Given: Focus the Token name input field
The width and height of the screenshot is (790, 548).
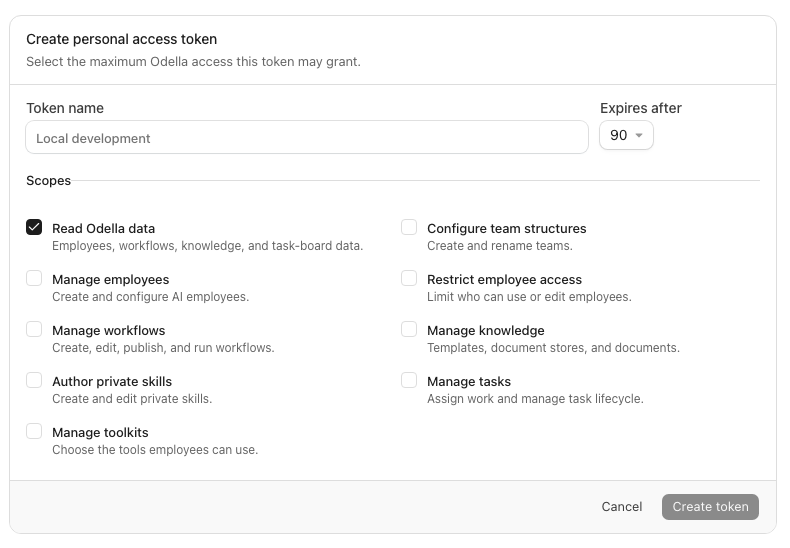Looking at the screenshot, I should 307,137.
